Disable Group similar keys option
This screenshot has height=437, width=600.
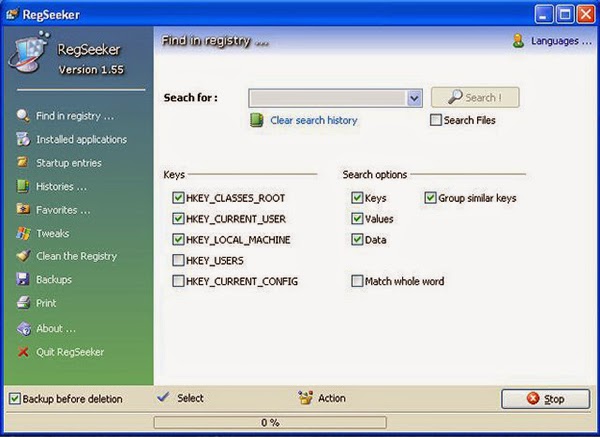pyautogui.click(x=430, y=198)
